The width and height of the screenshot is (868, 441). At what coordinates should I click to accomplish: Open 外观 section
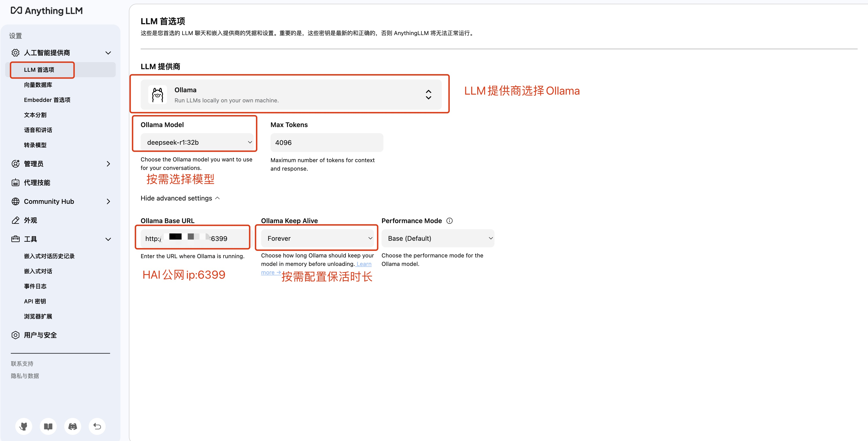pyautogui.click(x=30, y=220)
